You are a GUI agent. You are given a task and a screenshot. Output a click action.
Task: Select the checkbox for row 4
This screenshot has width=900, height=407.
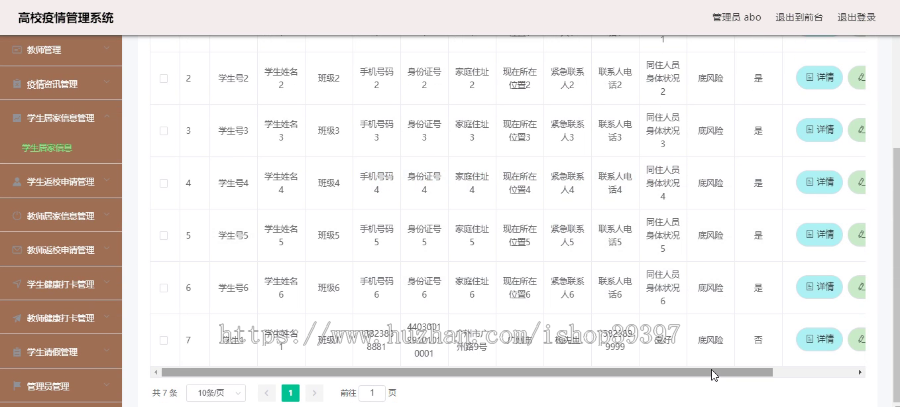click(164, 183)
